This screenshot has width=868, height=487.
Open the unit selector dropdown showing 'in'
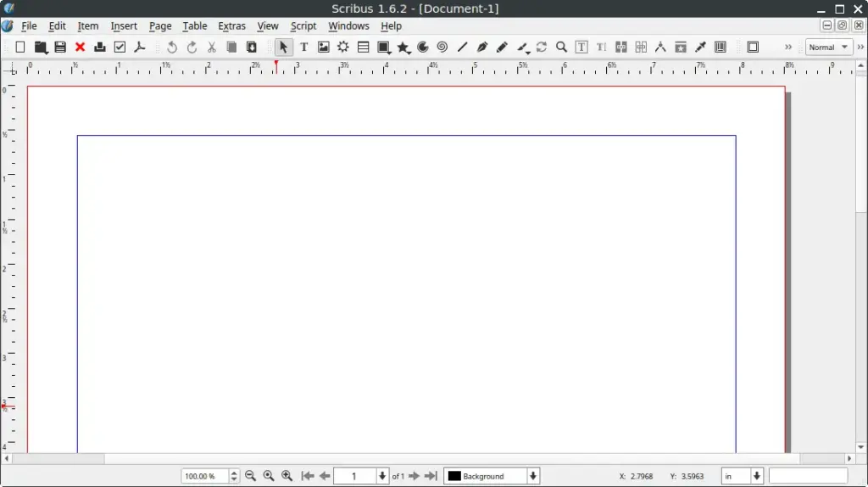tap(757, 476)
